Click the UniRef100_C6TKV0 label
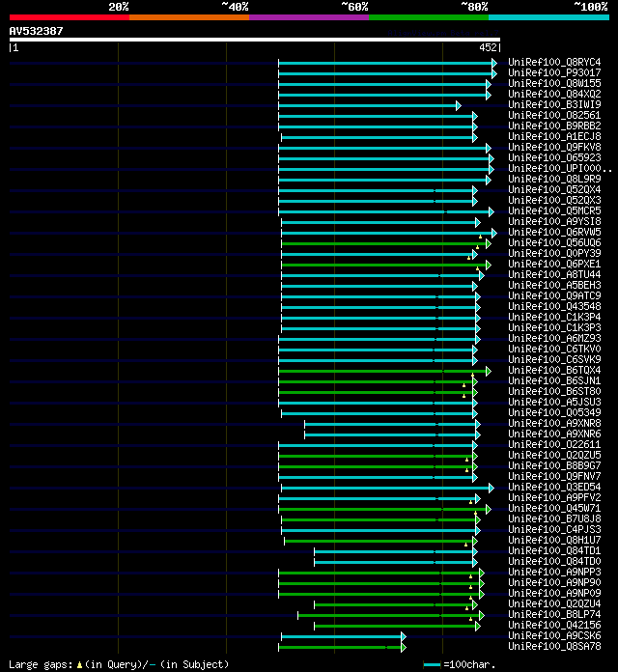The height and width of the screenshot is (672, 618). (x=554, y=349)
